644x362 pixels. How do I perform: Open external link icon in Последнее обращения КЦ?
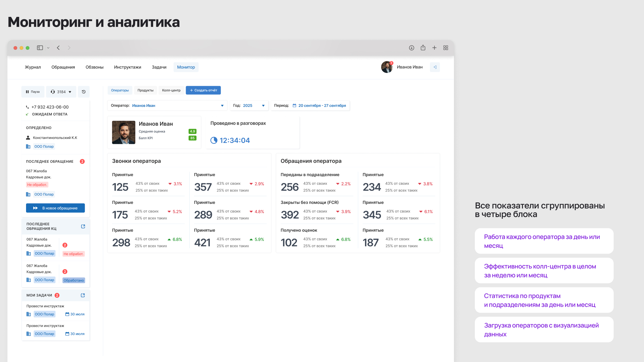click(83, 226)
